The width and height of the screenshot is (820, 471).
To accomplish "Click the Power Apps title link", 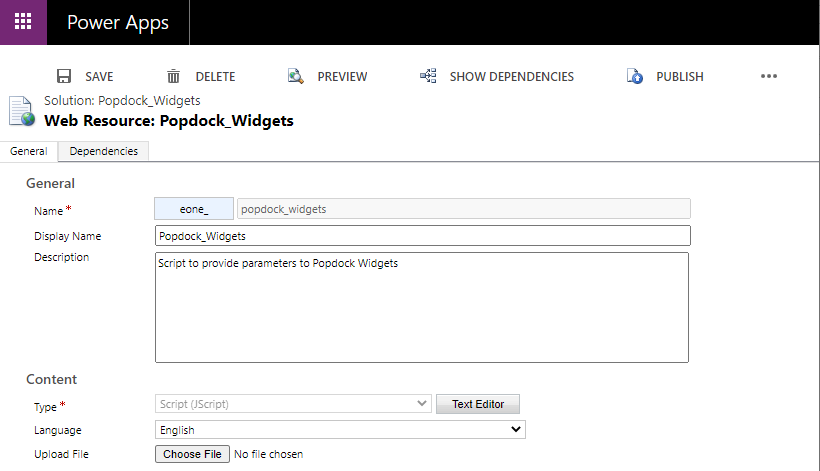I will click(x=118, y=22).
